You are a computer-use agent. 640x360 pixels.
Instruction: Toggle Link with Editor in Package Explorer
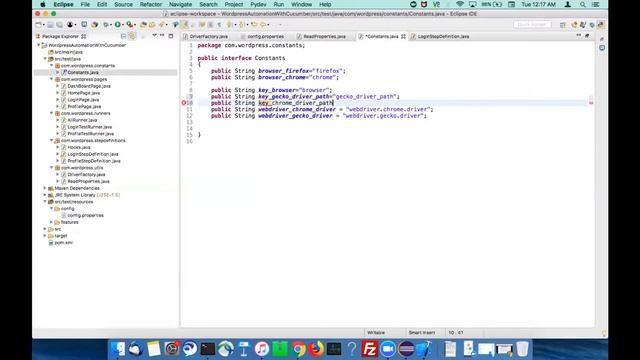click(x=132, y=36)
